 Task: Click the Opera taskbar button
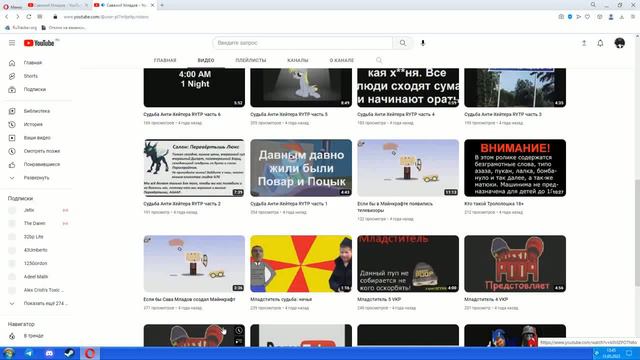tap(90, 353)
